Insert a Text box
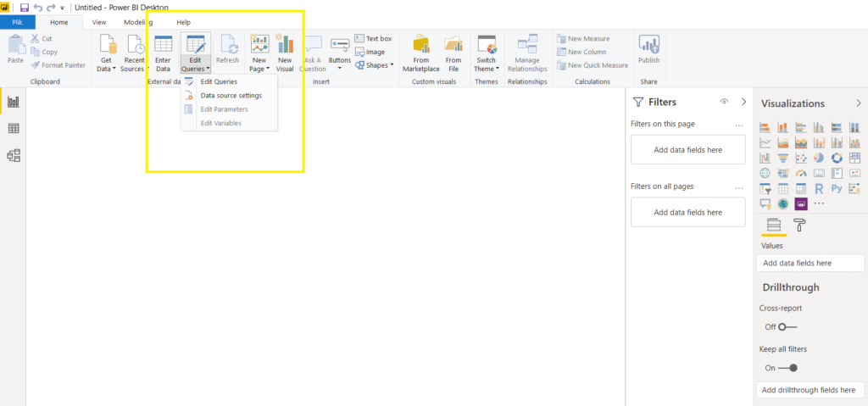Viewport: 868px width, 406px height. 373,38
